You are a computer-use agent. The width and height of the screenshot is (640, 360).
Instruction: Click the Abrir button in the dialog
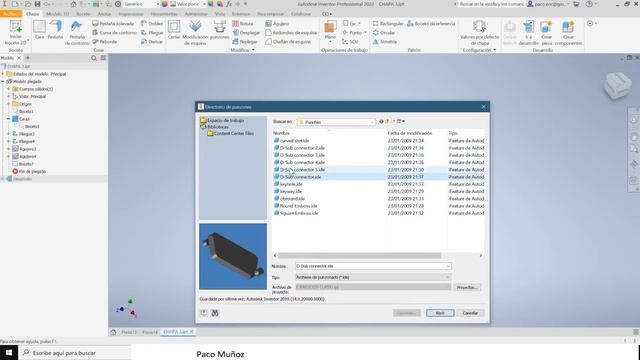(440, 313)
